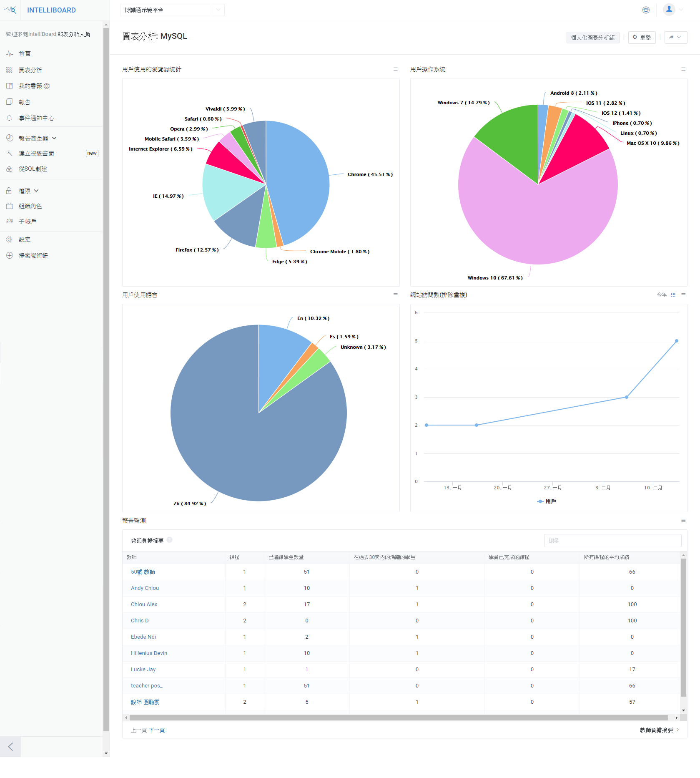
Task: Click the 提案魔術鈕 magic button icon
Action: tap(10, 255)
